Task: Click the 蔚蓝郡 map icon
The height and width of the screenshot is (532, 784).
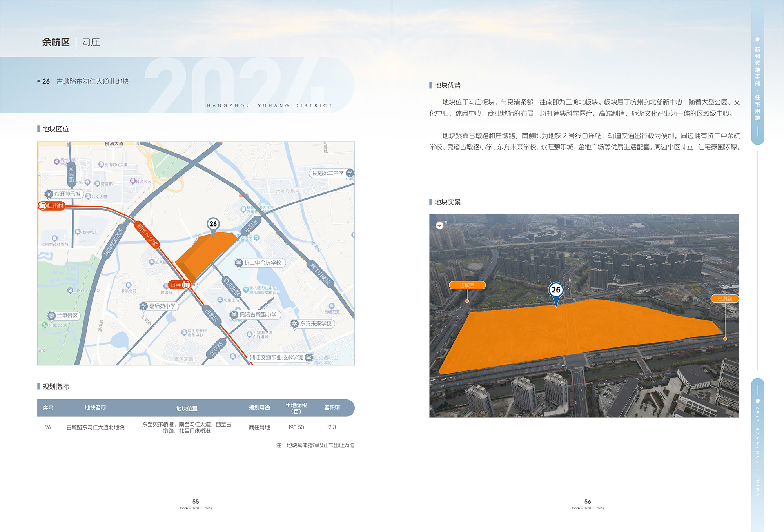Action: (x=97, y=183)
